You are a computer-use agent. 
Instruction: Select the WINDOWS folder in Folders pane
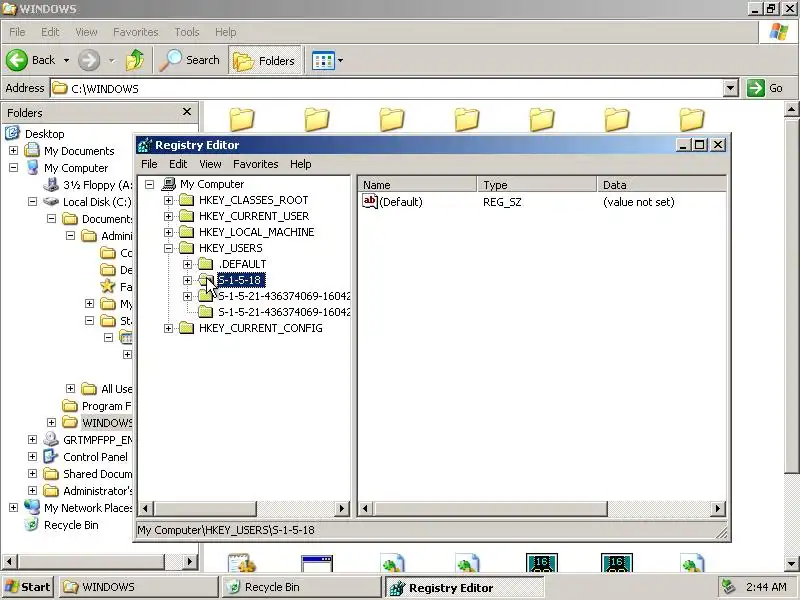tap(107, 422)
